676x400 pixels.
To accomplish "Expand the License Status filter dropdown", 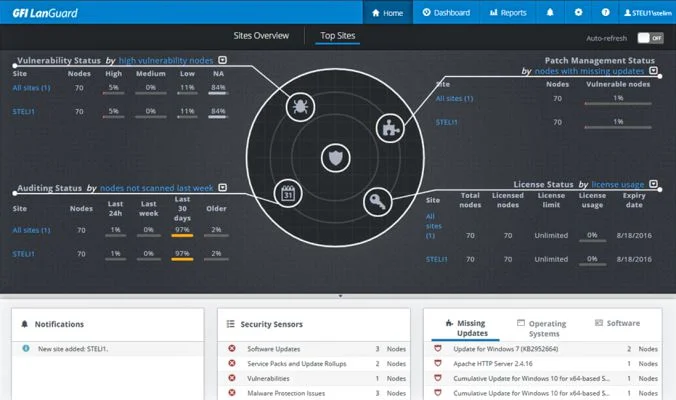I will (653, 184).
